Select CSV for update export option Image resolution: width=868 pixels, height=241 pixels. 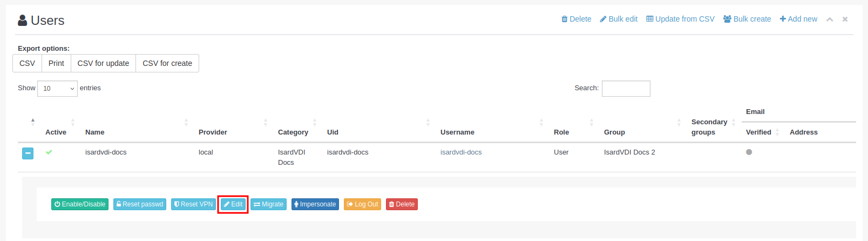(103, 63)
